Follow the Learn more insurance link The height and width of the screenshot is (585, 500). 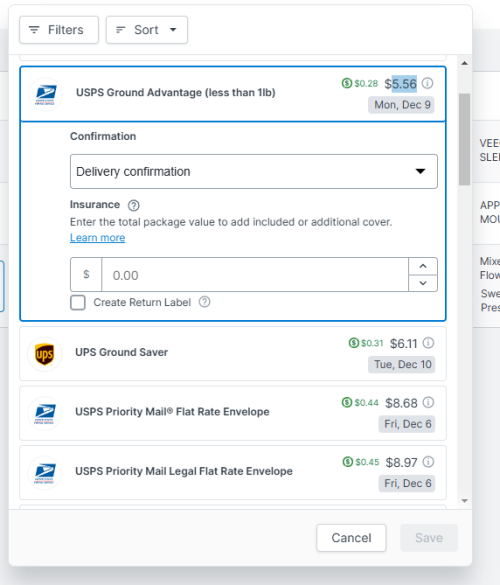pyautogui.click(x=97, y=238)
